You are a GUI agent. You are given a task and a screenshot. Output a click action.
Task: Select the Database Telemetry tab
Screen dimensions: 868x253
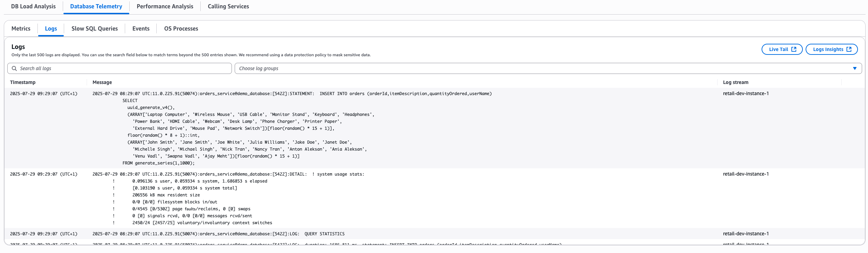click(x=96, y=6)
